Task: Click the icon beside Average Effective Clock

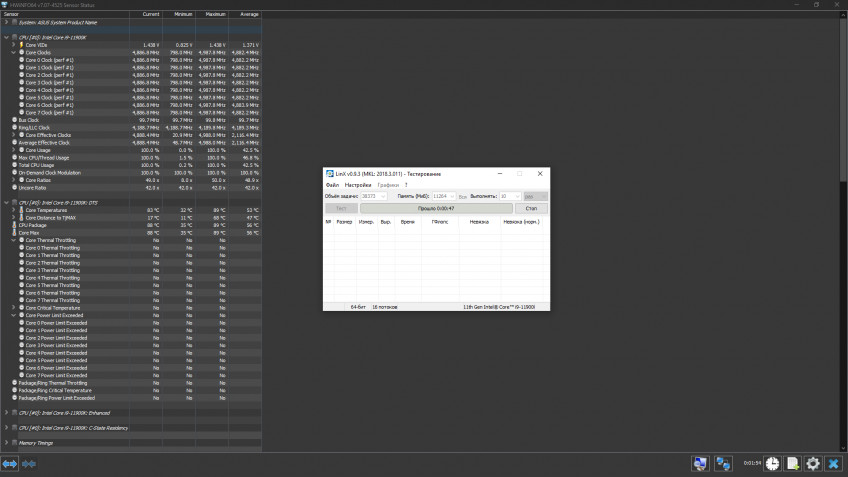Action: coord(15,143)
